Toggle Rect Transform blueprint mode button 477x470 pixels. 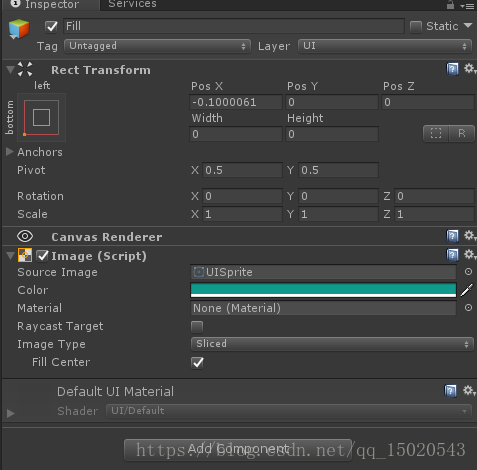(436, 134)
